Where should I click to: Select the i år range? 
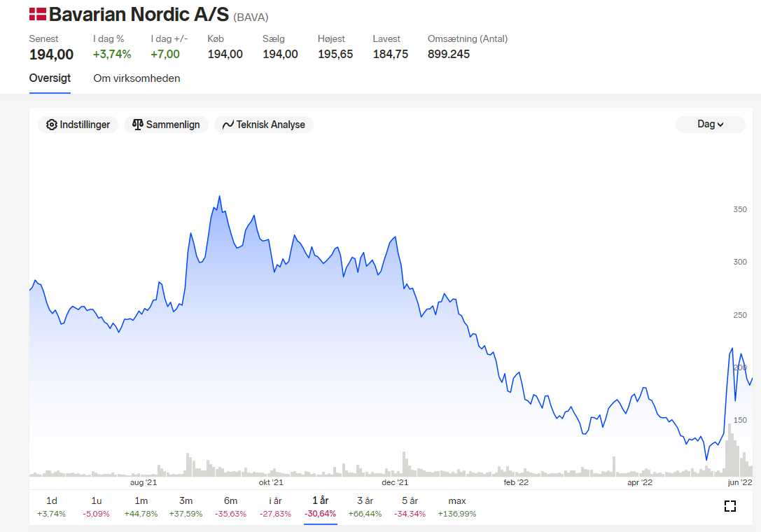[x=275, y=507]
